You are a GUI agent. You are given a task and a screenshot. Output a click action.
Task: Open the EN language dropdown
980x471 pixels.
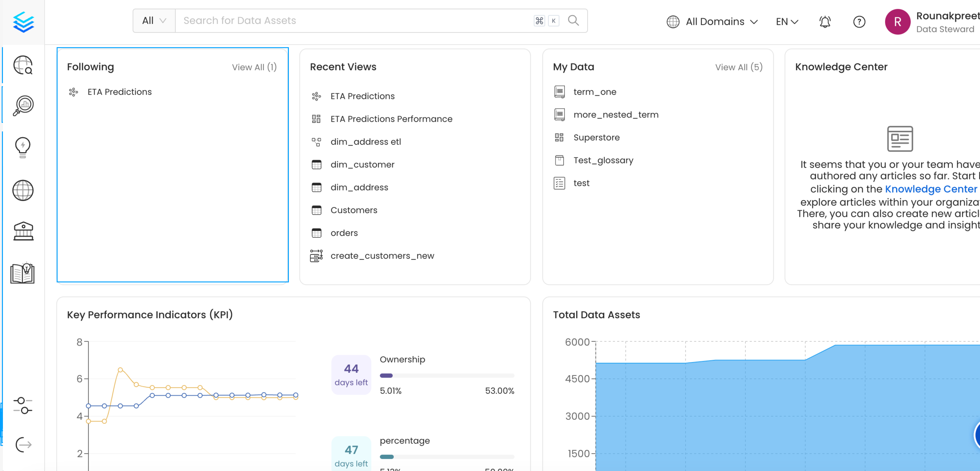point(786,22)
